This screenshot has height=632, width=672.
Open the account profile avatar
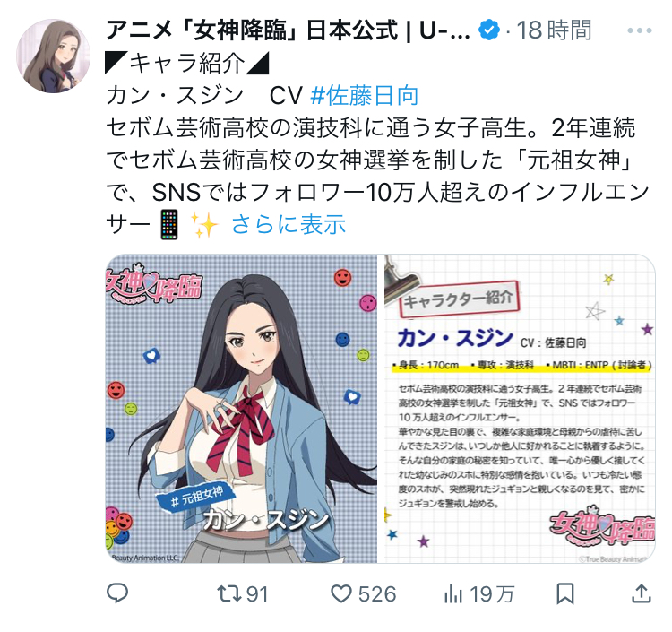coord(53,56)
